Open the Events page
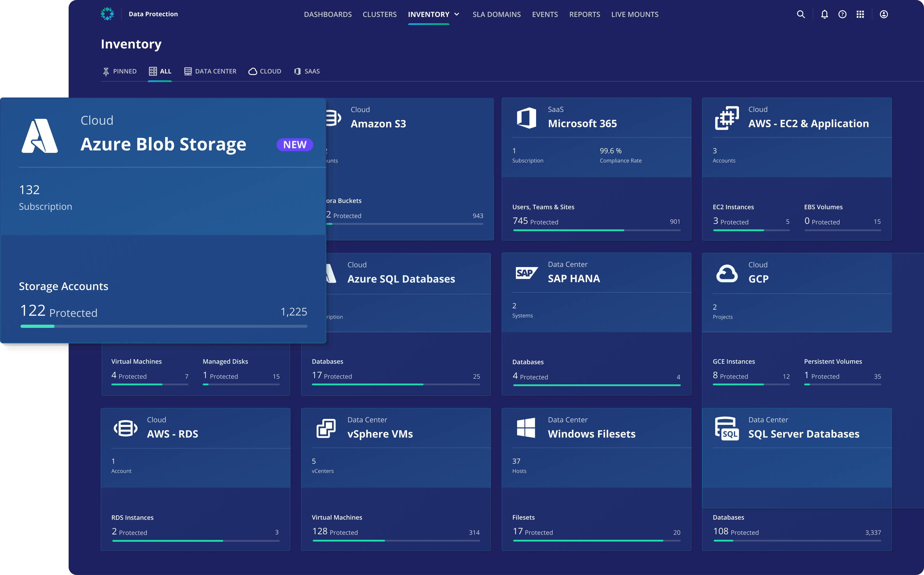Image resolution: width=924 pixels, height=575 pixels. [x=545, y=15]
